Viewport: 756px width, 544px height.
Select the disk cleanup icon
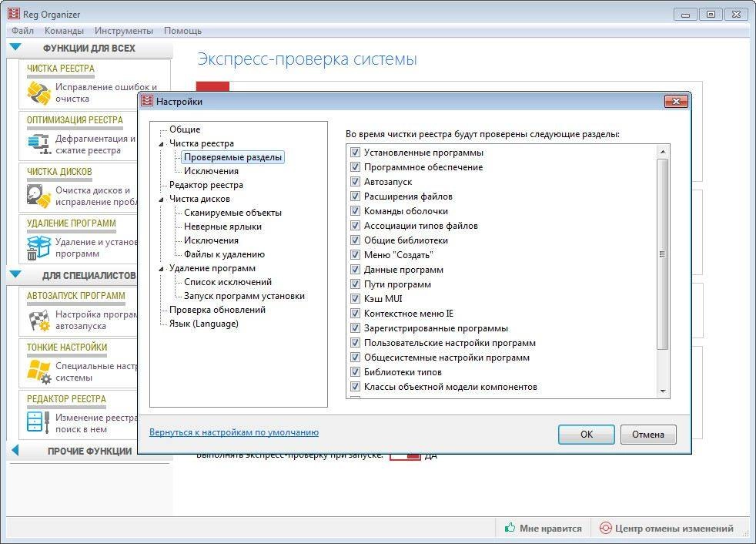39,196
